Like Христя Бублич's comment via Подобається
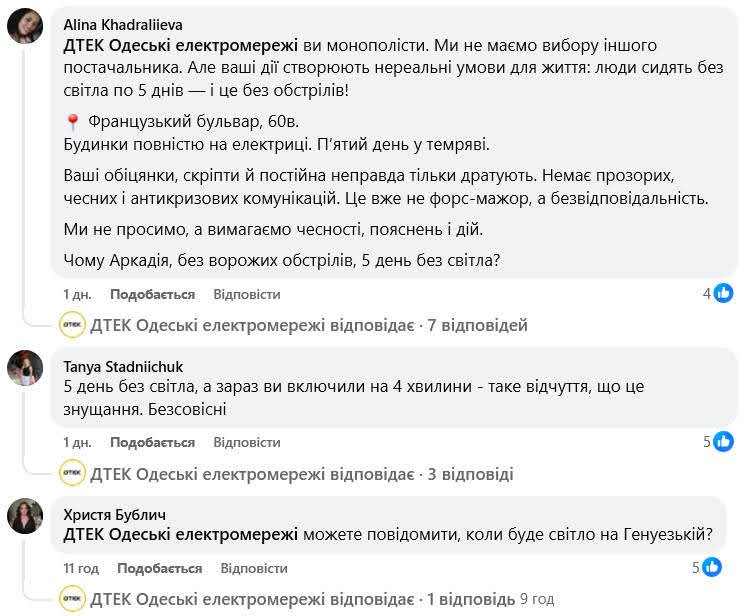 [x=159, y=568]
